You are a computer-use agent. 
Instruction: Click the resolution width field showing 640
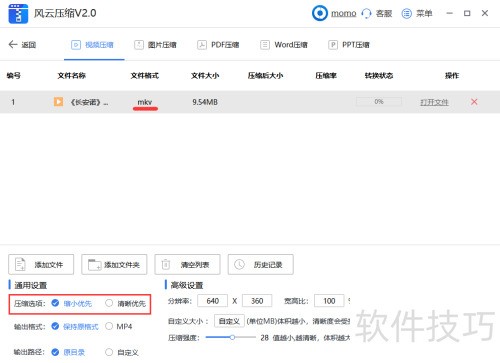pyautogui.click(x=213, y=301)
